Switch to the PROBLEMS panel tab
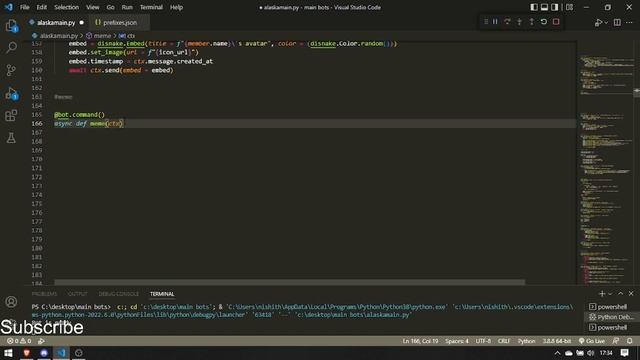This screenshot has height=360, width=640. click(x=44, y=294)
